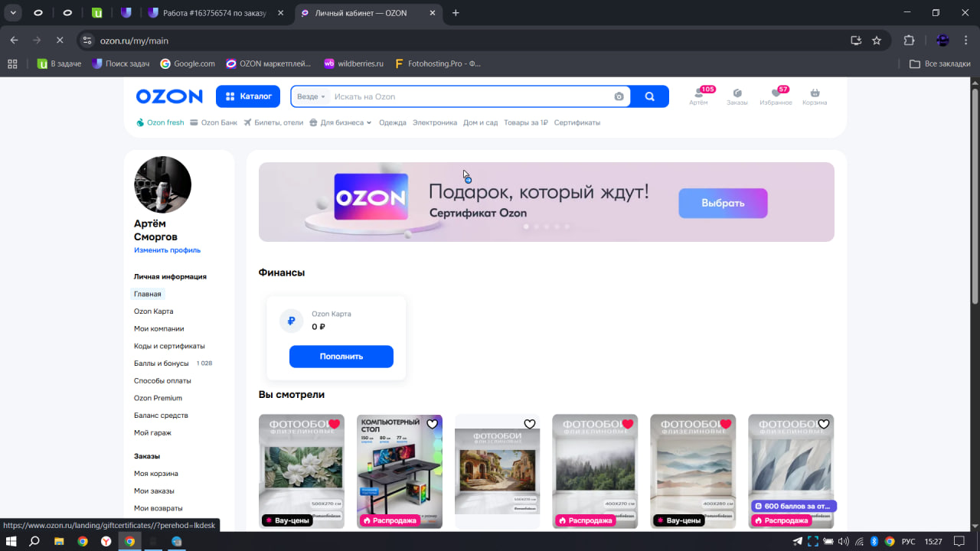
Task: Unfavorite the pastel mountains wallpaper product
Action: click(726, 424)
